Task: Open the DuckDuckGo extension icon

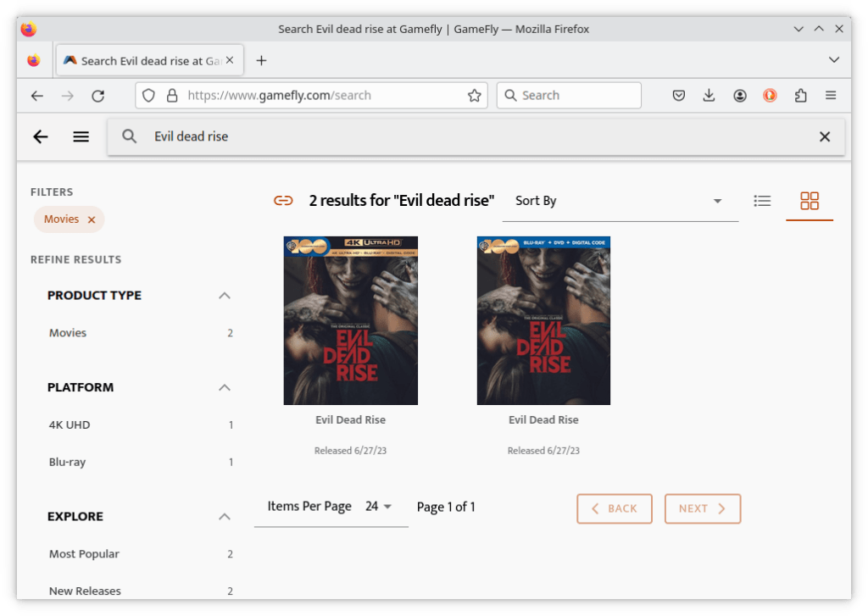Action: click(770, 96)
